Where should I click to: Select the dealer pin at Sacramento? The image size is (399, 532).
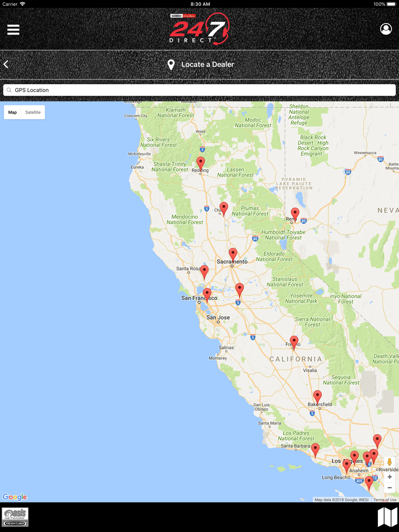point(233,255)
